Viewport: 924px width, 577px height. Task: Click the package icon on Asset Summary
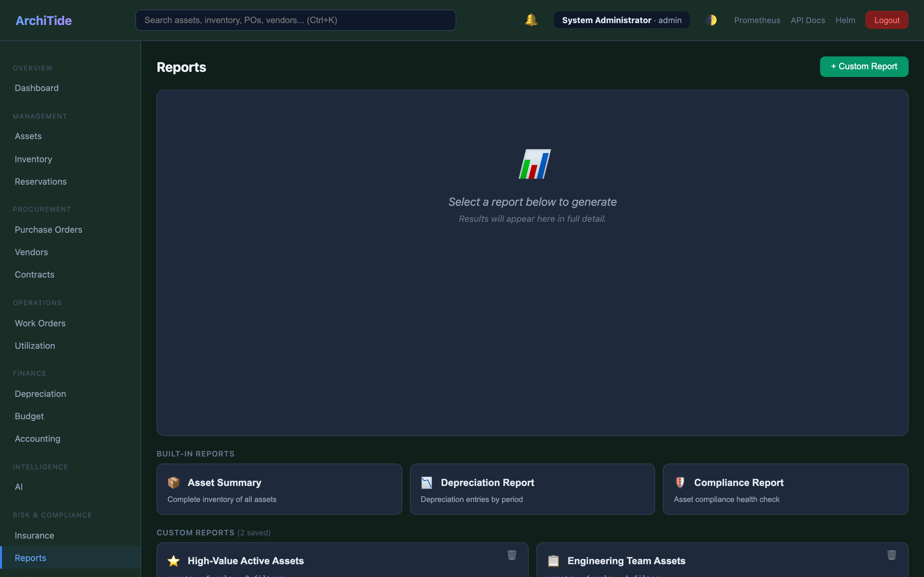(174, 482)
